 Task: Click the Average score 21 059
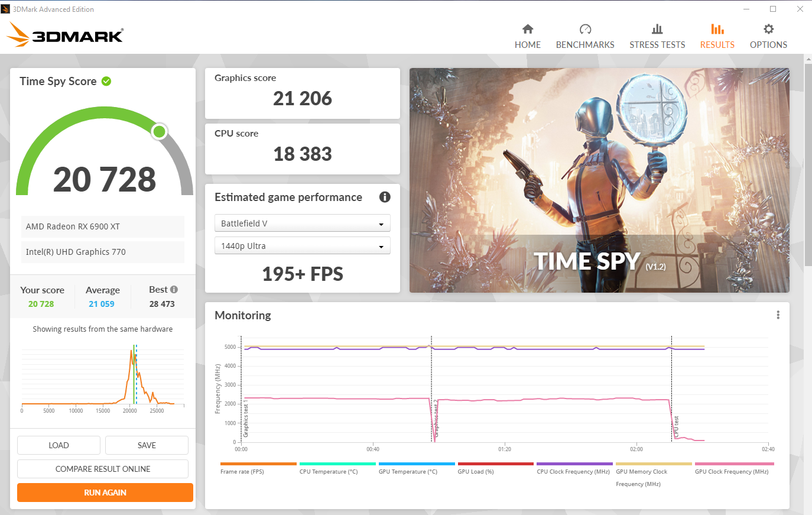coord(102,304)
